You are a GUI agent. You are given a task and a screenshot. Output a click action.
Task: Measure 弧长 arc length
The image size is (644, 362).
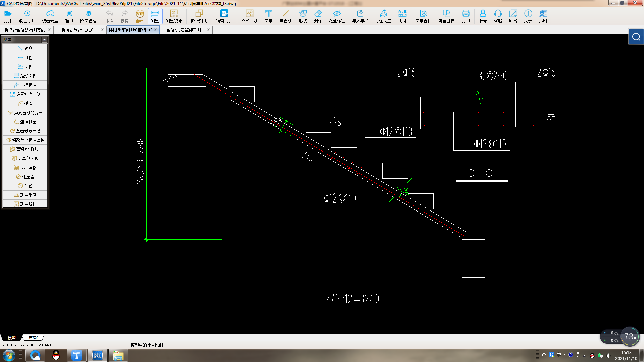coord(25,103)
